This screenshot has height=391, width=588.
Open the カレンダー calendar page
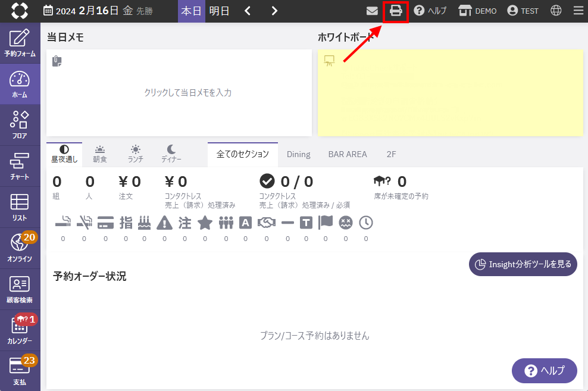[x=20, y=330]
